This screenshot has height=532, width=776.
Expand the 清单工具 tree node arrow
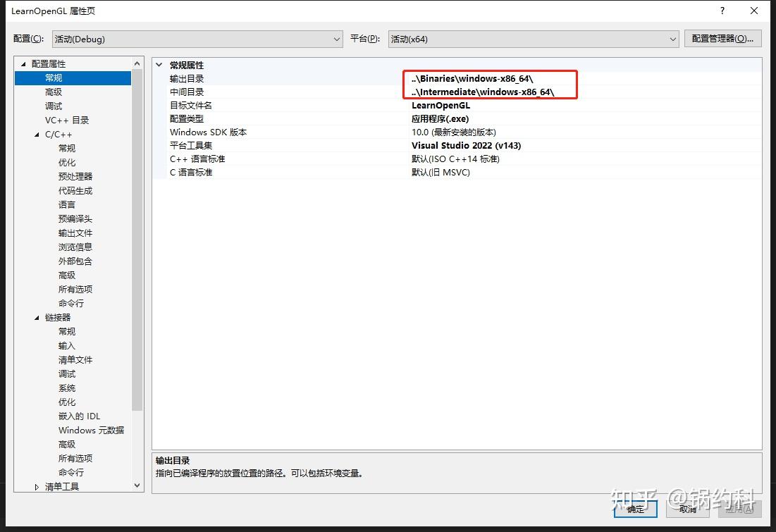pos(37,487)
